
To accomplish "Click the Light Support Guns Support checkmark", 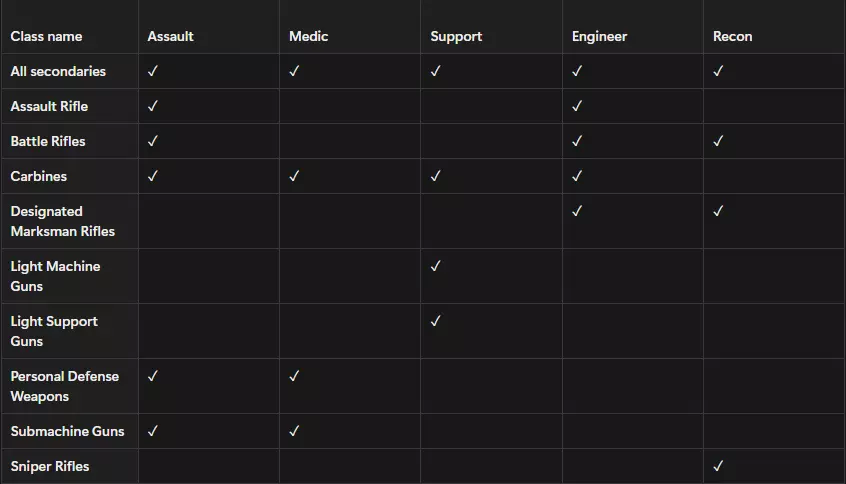I will 435,321.
